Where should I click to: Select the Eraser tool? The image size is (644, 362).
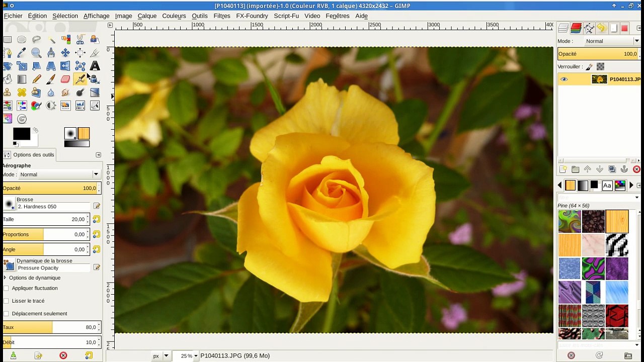[65, 79]
